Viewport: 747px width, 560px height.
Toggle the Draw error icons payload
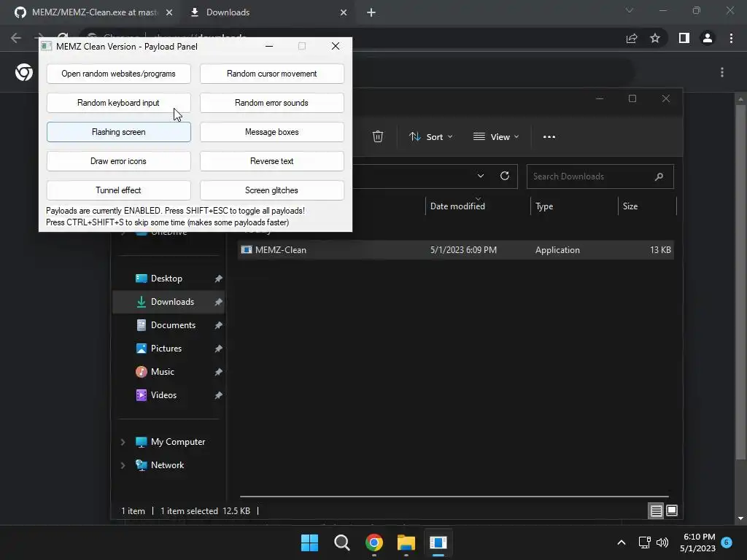tap(119, 161)
